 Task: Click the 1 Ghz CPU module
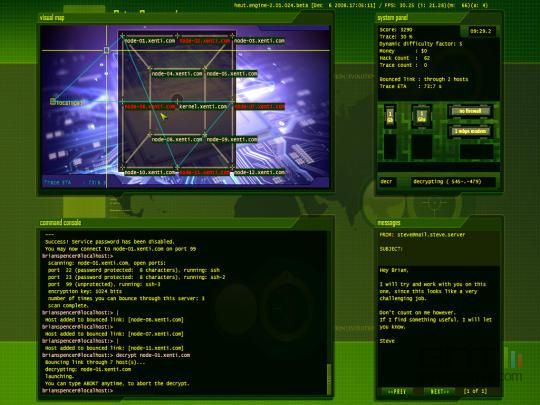click(422, 116)
